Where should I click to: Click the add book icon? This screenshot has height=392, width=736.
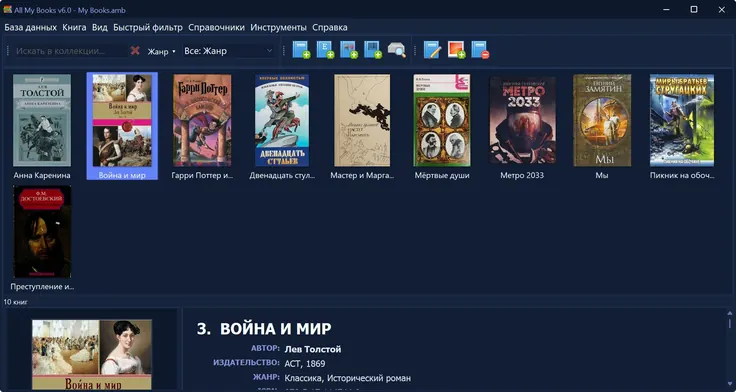(301, 50)
